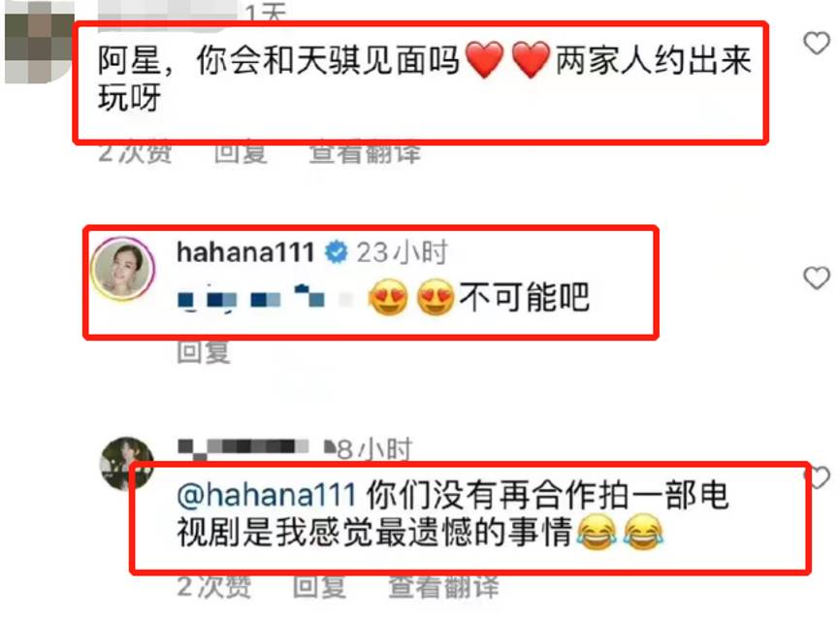
Task: Reply to the 阿星 comment via 回复
Action: [241, 151]
